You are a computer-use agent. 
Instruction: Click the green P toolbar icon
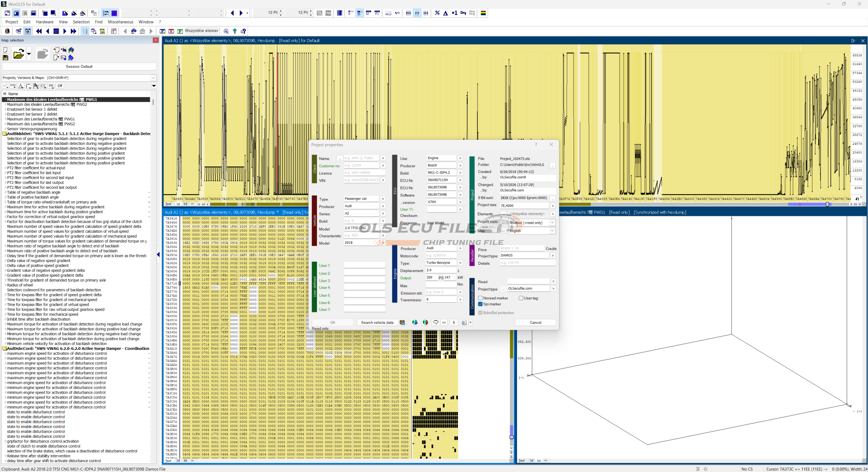180,31
